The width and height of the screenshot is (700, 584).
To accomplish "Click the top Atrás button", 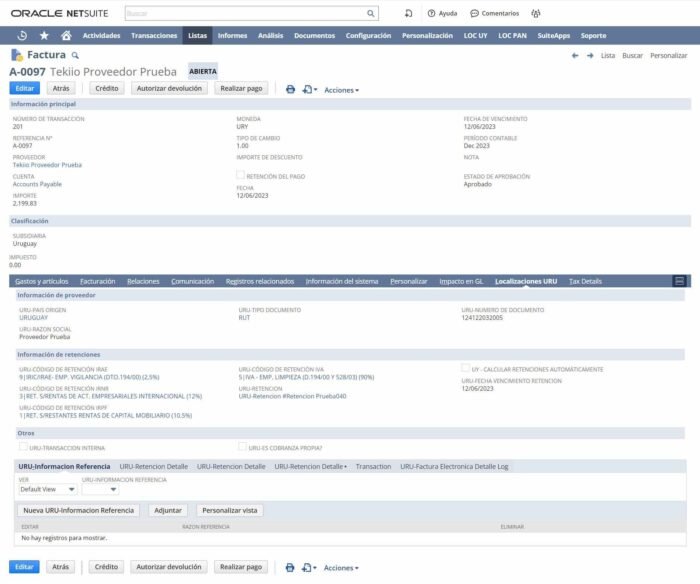I will click(x=61, y=88).
